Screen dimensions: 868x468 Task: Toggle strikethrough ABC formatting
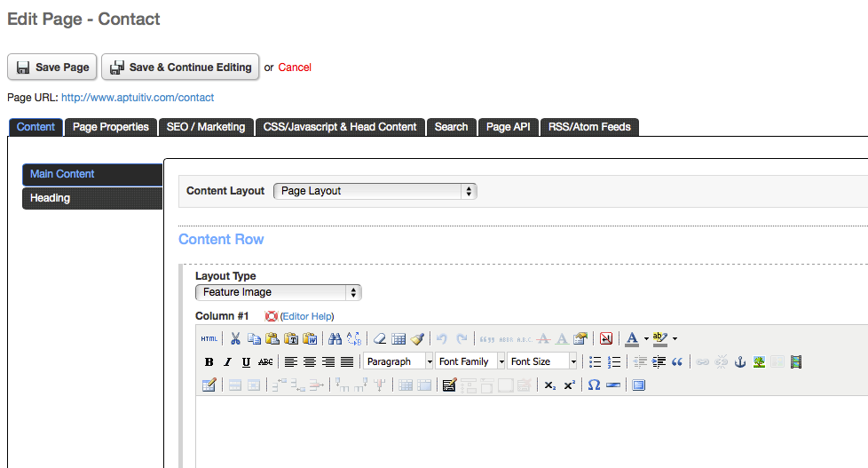pyautogui.click(x=265, y=361)
